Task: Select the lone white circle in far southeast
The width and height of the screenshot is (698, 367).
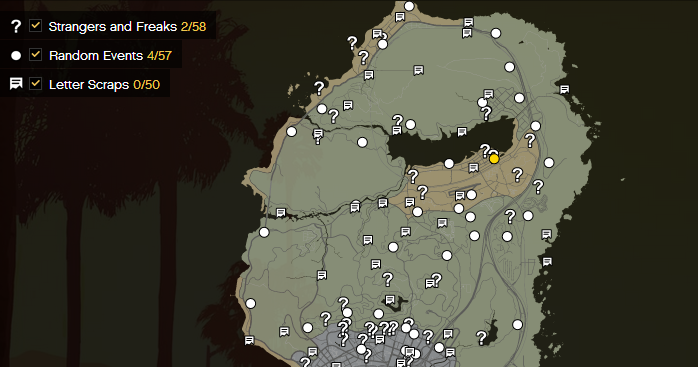Action: 517,325
